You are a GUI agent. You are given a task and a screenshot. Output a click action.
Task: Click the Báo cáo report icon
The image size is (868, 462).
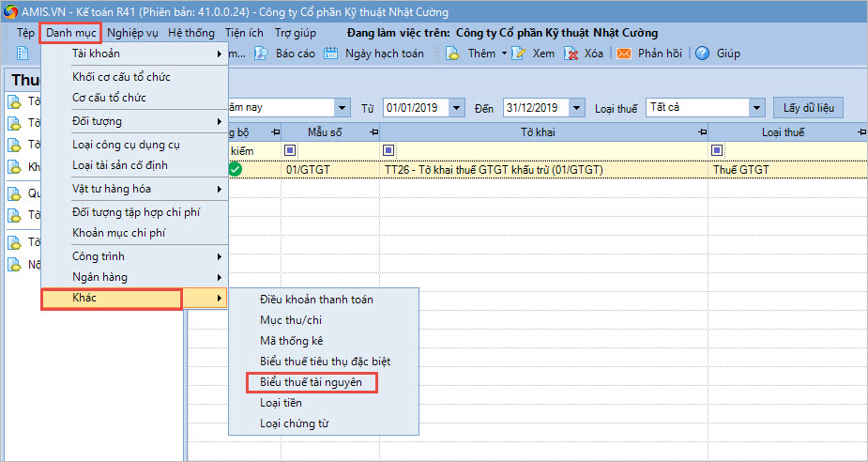(264, 54)
